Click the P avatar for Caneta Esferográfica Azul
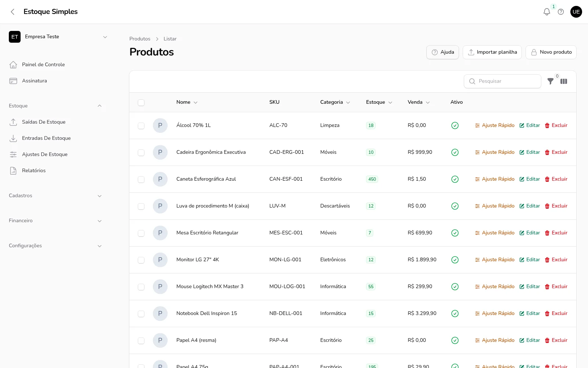Screen dimensions: 588x368 [x=160, y=179]
